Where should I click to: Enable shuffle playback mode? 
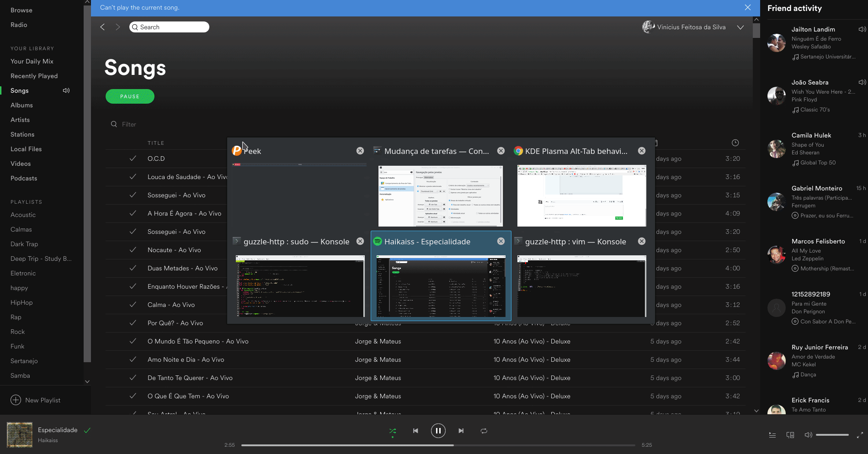pos(393,430)
